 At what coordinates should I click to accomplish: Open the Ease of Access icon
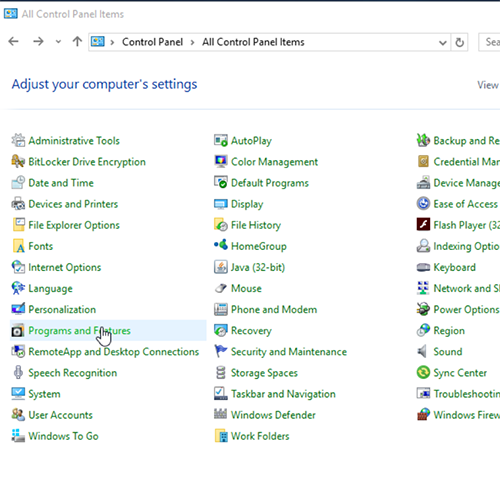click(423, 203)
